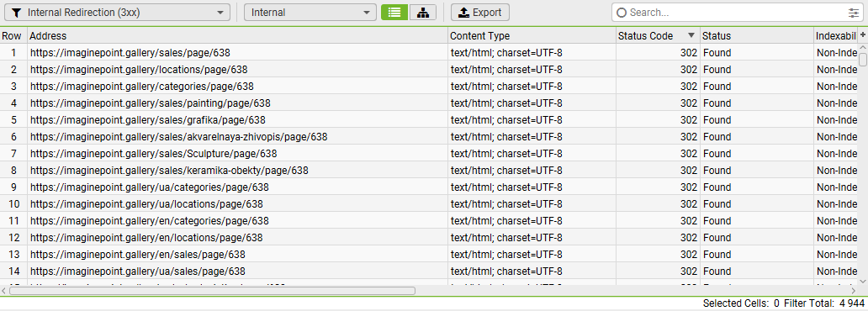Click the content type cell in row 5
The width and height of the screenshot is (868, 311).
[x=532, y=120]
